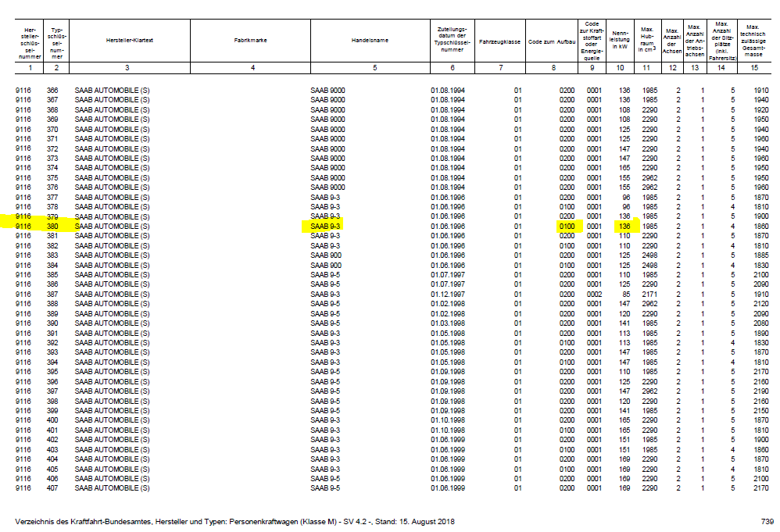Select type key number 393
The image size is (780, 532).
point(52,352)
